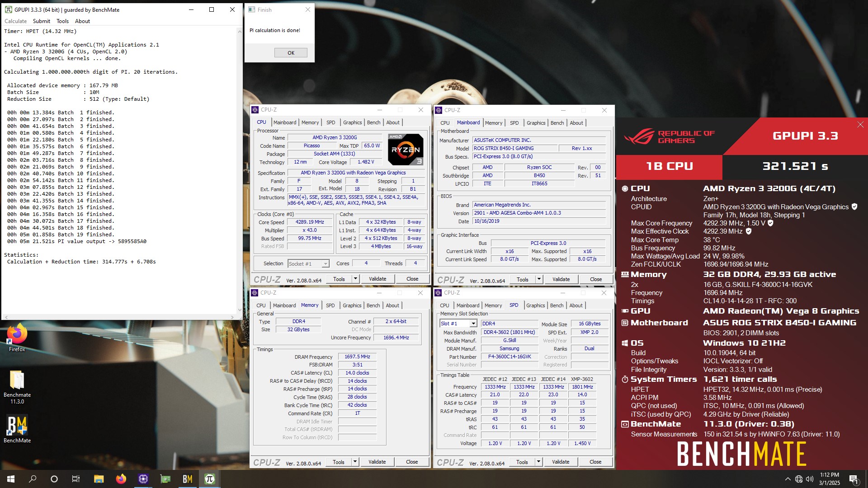Click Tools button in CPU-Z CPU window

(339, 279)
